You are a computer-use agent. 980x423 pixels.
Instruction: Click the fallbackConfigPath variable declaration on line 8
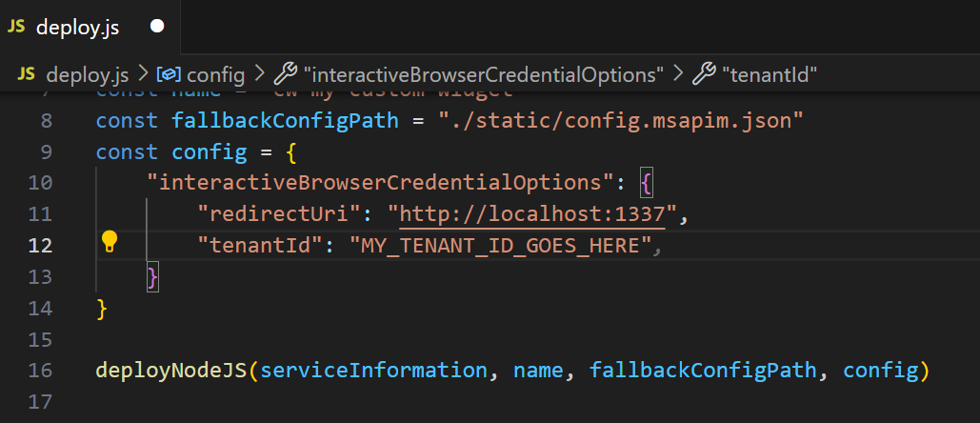pos(285,120)
